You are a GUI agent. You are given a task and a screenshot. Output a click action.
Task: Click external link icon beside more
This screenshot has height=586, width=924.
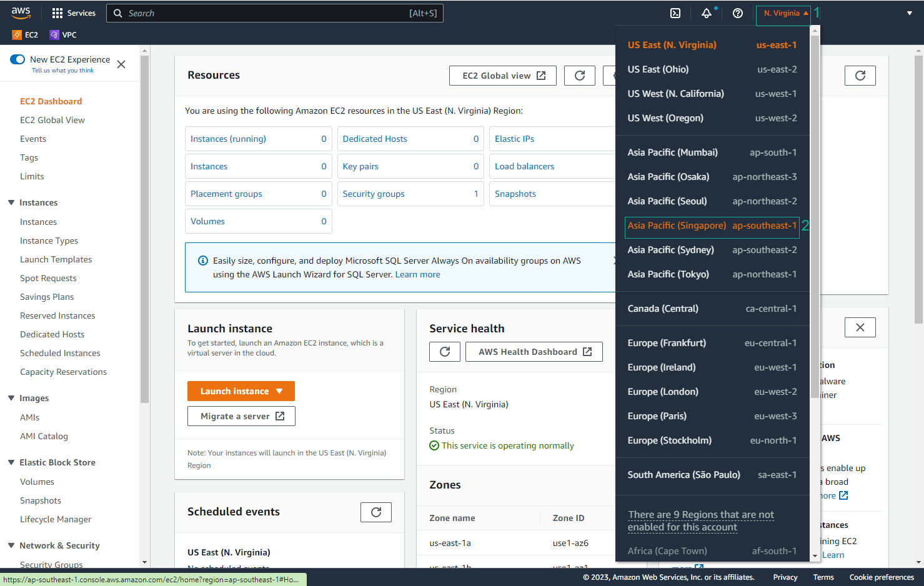coord(843,495)
